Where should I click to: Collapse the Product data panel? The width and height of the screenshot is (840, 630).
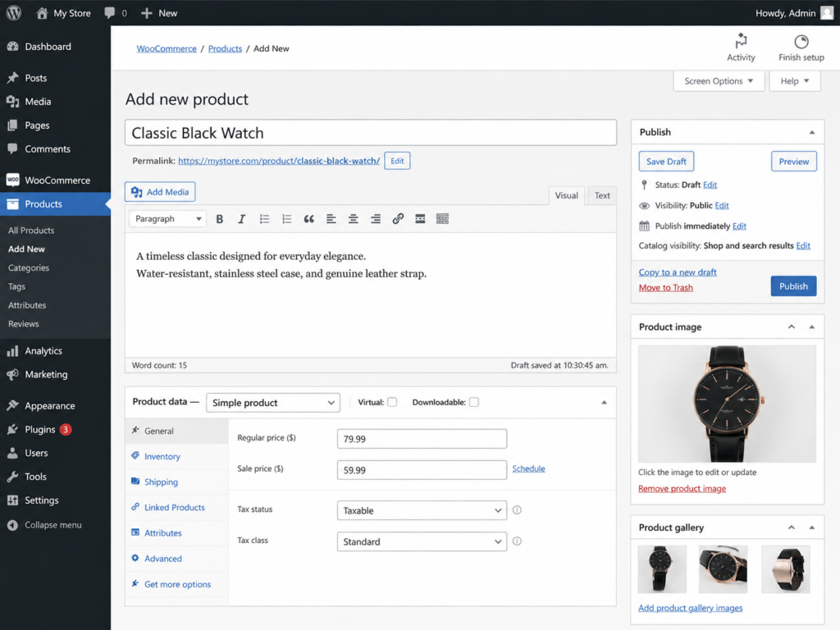[x=604, y=402]
